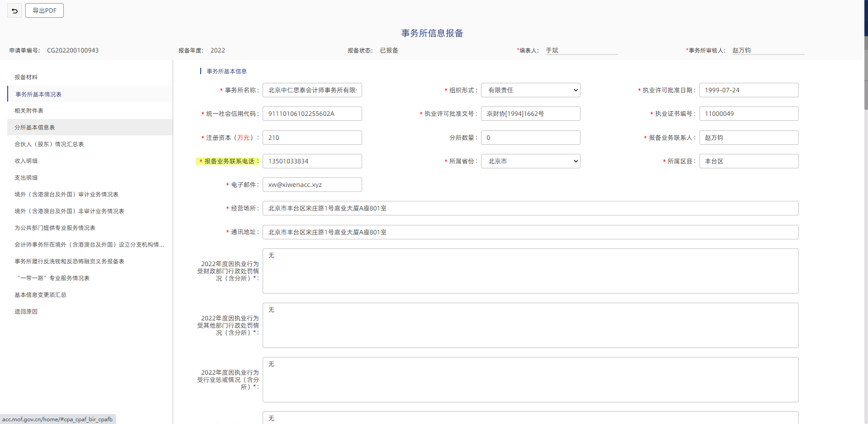
Task: Open the 相关附件表 sidebar item
Action: point(29,111)
